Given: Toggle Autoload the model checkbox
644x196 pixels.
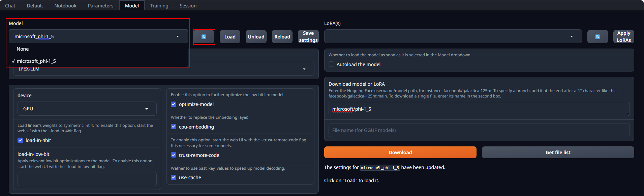Looking at the screenshot, I should click(331, 64).
